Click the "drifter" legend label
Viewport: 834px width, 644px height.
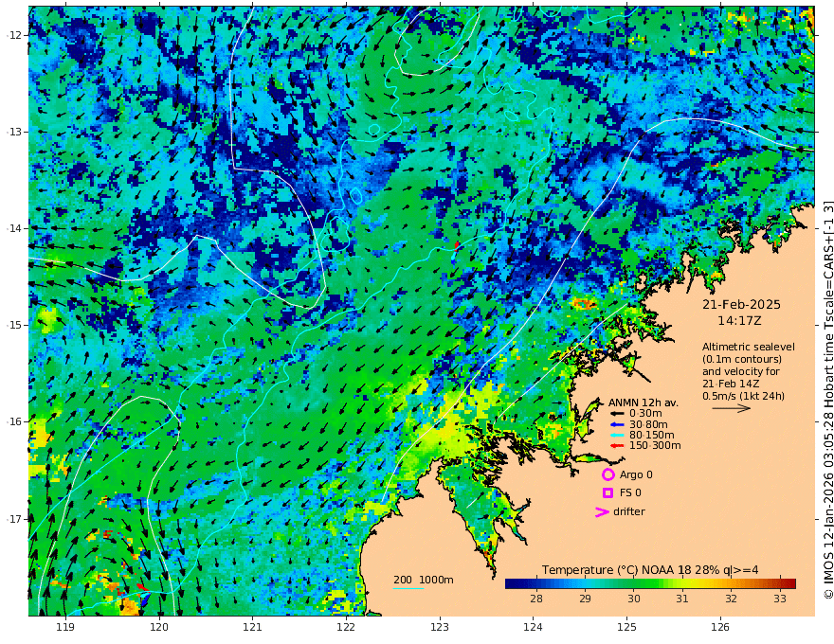(x=629, y=511)
